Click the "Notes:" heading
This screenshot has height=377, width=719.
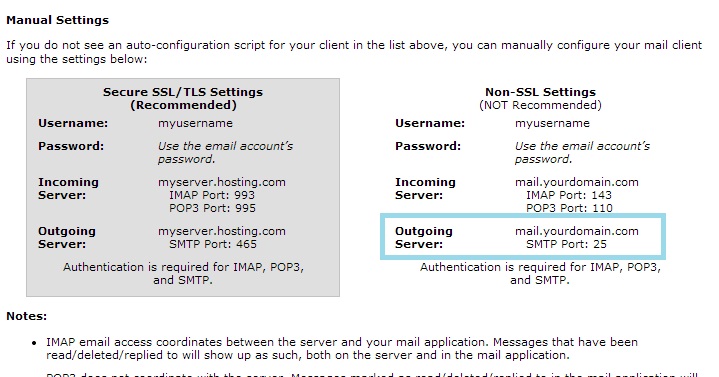pos(27,316)
